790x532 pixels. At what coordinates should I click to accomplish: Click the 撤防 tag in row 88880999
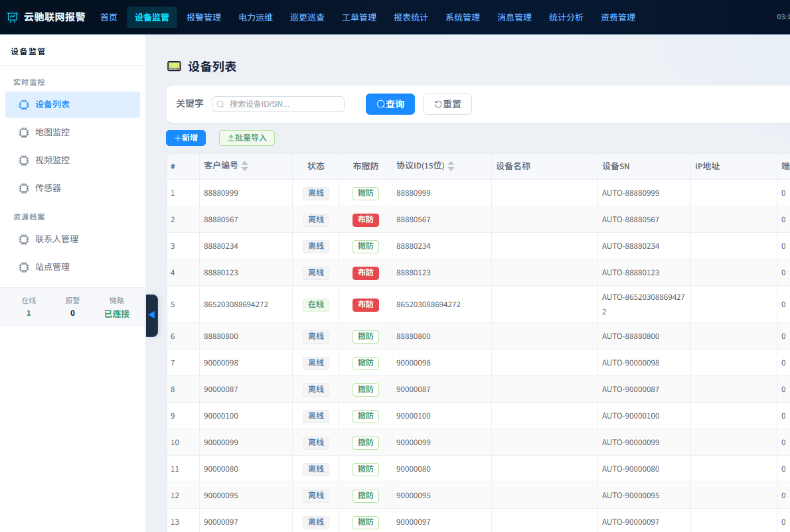[x=365, y=193]
